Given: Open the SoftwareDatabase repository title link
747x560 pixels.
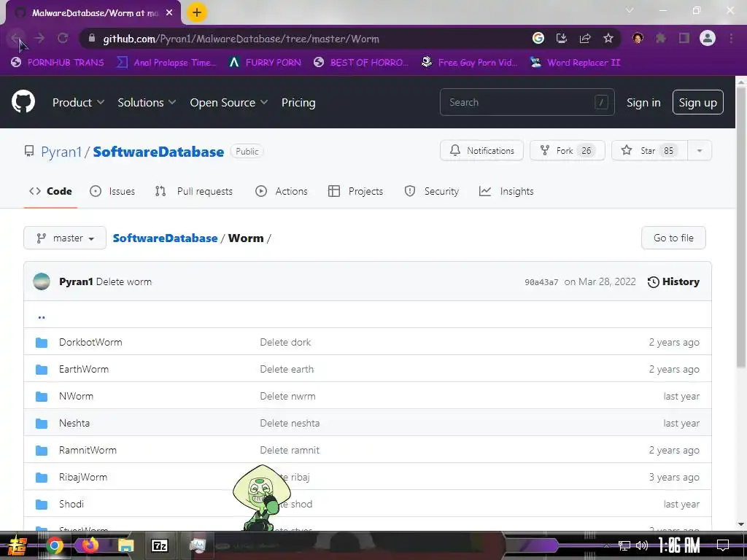Looking at the screenshot, I should [158, 152].
